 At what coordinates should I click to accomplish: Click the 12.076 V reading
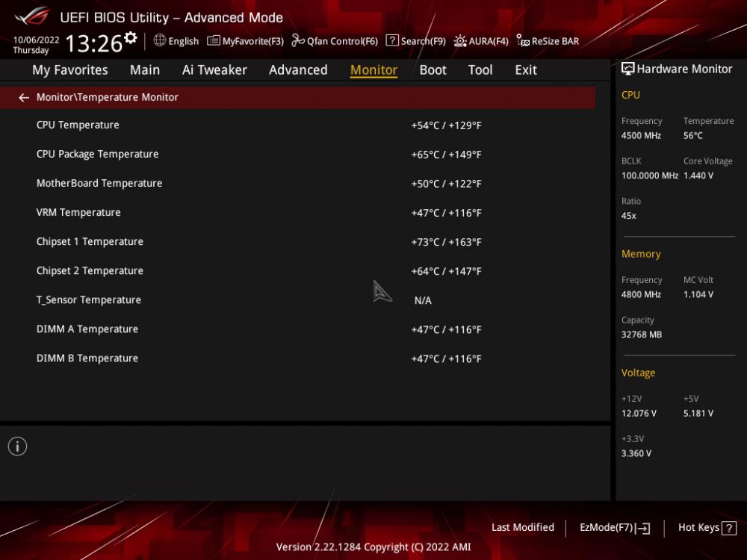(x=639, y=414)
